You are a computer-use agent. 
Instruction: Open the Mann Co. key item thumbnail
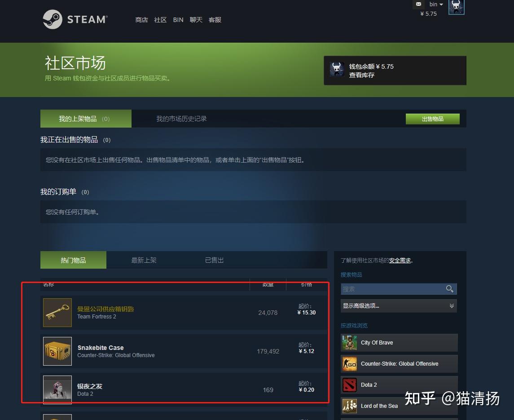tap(57, 312)
